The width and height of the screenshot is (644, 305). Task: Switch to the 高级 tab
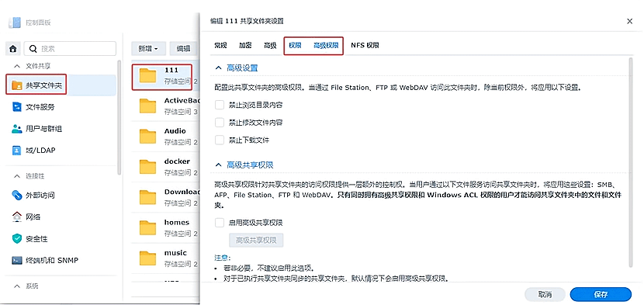pyautogui.click(x=270, y=45)
